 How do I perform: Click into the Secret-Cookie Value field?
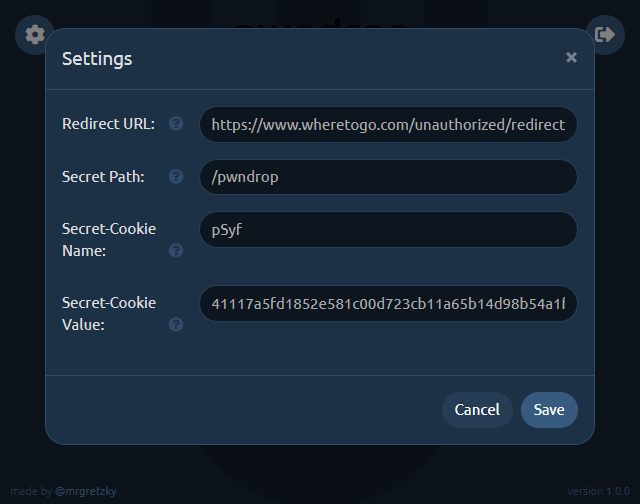388,304
